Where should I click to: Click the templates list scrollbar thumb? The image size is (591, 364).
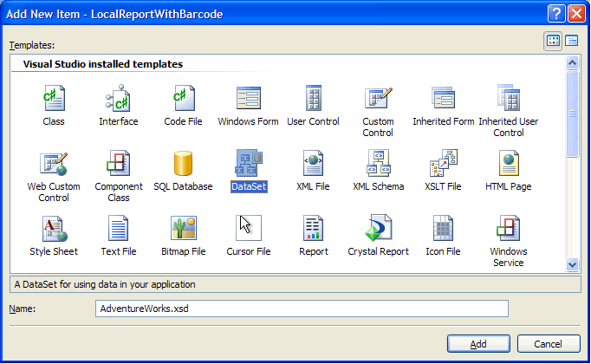[x=572, y=113]
